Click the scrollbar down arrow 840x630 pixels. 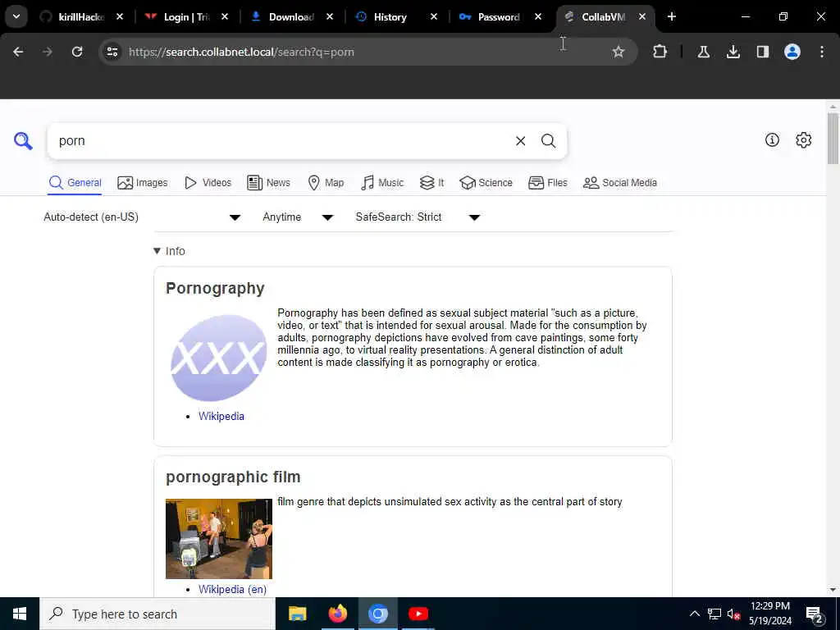(832, 590)
